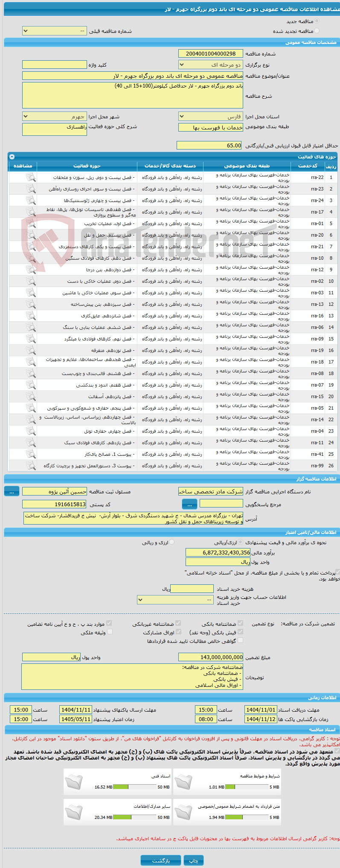This screenshot has height=868, width=340.
Task: Click the طبقه بندی موضوعی column header
Action: coord(247,166)
